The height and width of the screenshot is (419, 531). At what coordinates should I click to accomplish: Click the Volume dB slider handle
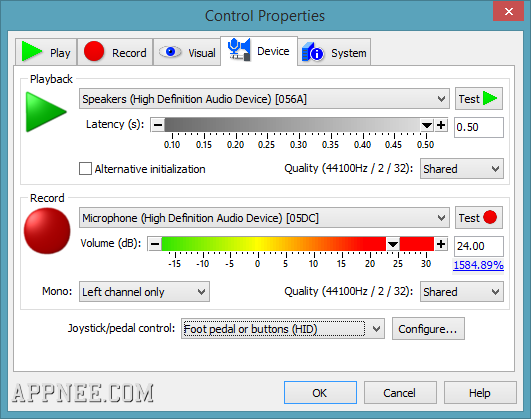tap(393, 244)
